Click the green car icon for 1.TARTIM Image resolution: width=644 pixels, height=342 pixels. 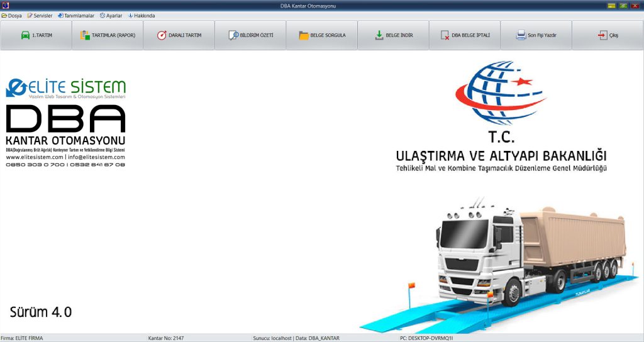(x=25, y=35)
